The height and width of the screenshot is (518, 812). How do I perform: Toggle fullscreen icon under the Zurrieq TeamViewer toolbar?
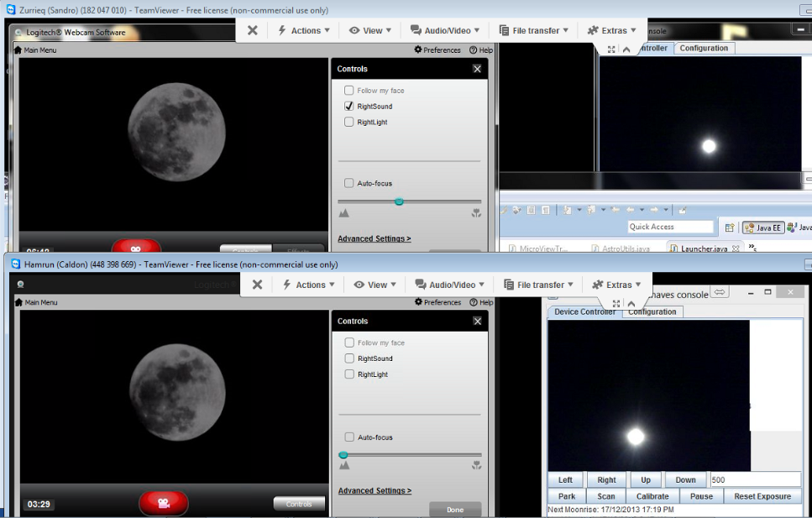(x=611, y=50)
